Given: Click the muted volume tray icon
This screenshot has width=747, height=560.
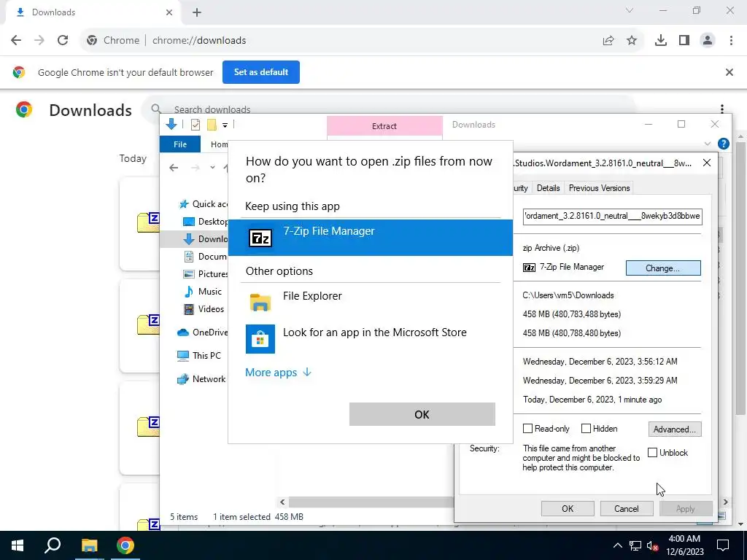Looking at the screenshot, I should tap(652, 545).
